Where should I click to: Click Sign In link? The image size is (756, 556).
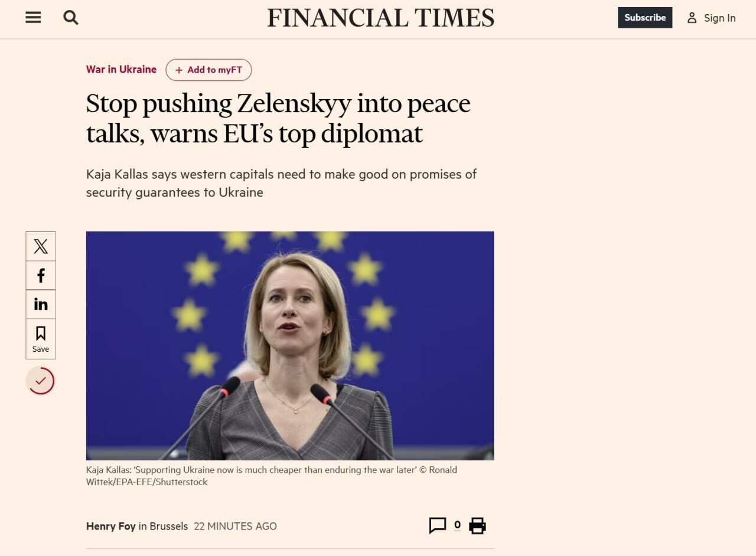click(x=719, y=18)
